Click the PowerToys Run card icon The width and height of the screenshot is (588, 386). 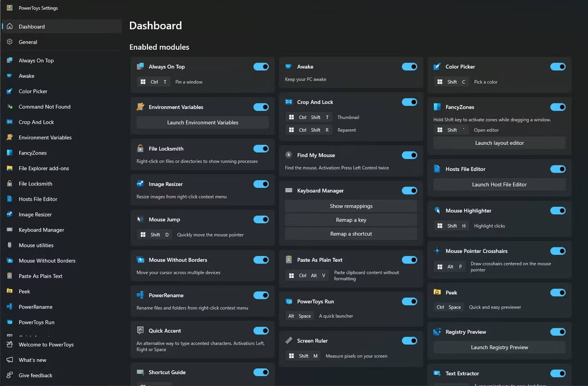click(288, 302)
